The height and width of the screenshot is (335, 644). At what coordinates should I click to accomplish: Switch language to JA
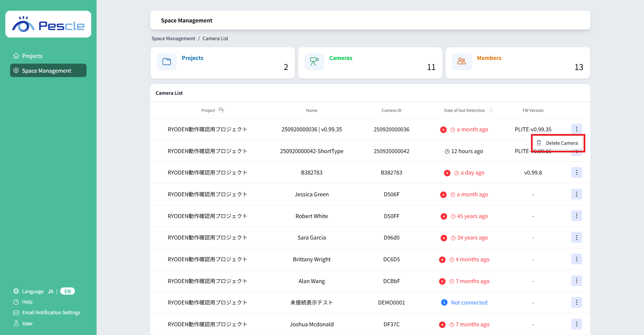tap(51, 291)
